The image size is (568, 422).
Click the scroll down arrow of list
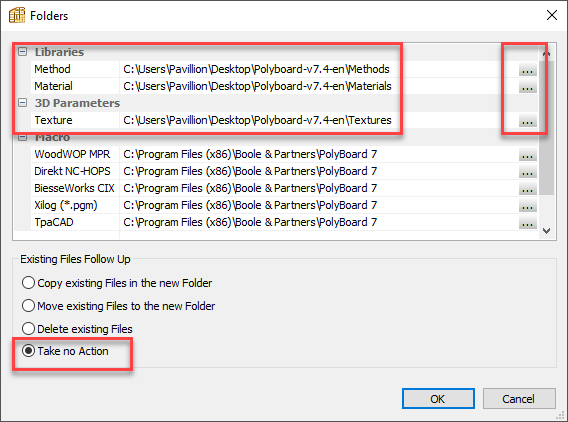click(x=547, y=231)
